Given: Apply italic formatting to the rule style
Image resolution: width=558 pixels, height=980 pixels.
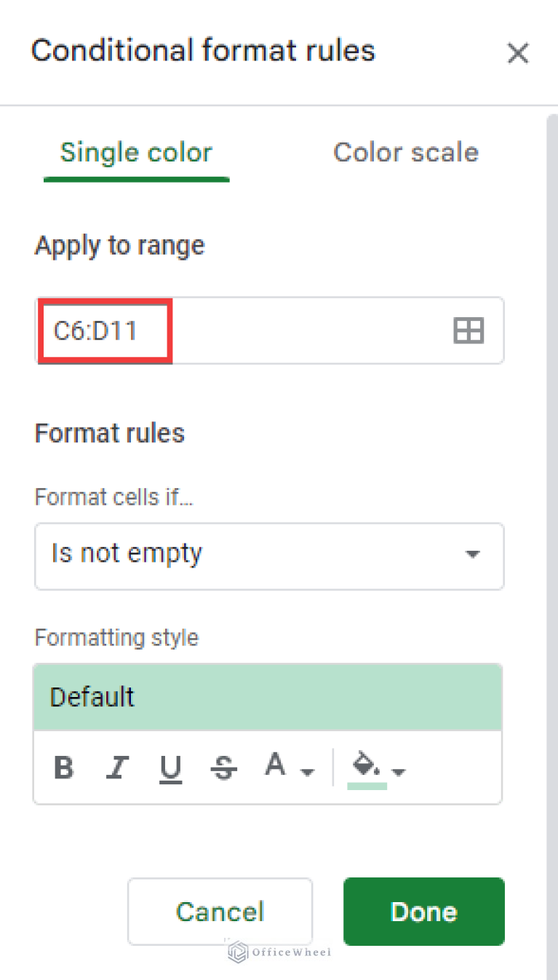Looking at the screenshot, I should [117, 766].
